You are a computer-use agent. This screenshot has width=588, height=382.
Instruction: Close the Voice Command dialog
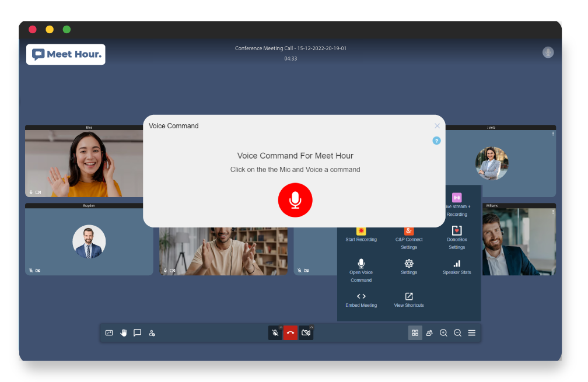point(437,126)
